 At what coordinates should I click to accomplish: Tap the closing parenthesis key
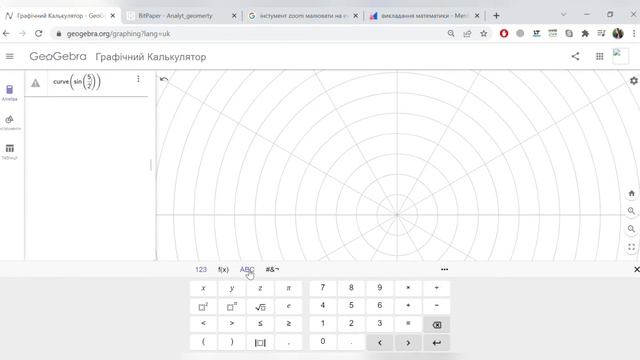pyautogui.click(x=232, y=342)
